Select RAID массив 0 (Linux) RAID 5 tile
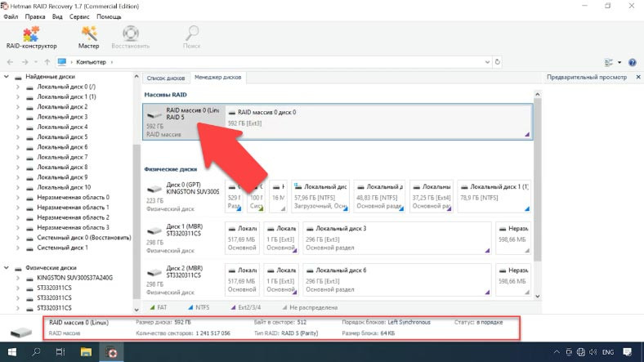The image size is (644, 362). [x=182, y=121]
